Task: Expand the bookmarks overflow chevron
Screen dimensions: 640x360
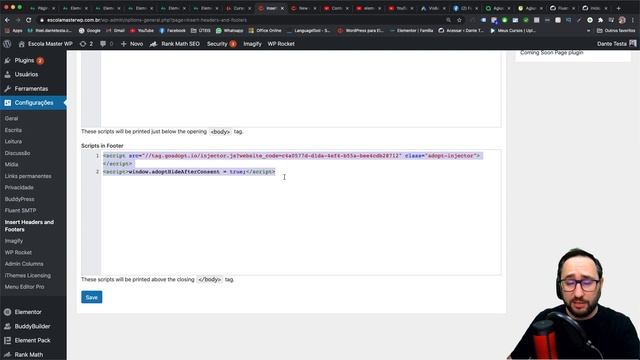Action: tap(589, 31)
